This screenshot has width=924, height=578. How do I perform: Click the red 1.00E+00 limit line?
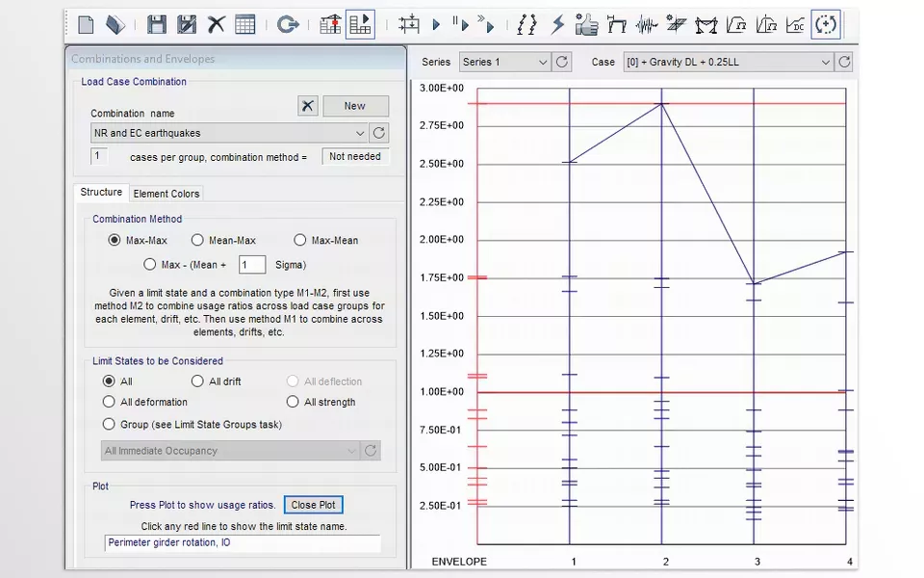tap(661, 392)
